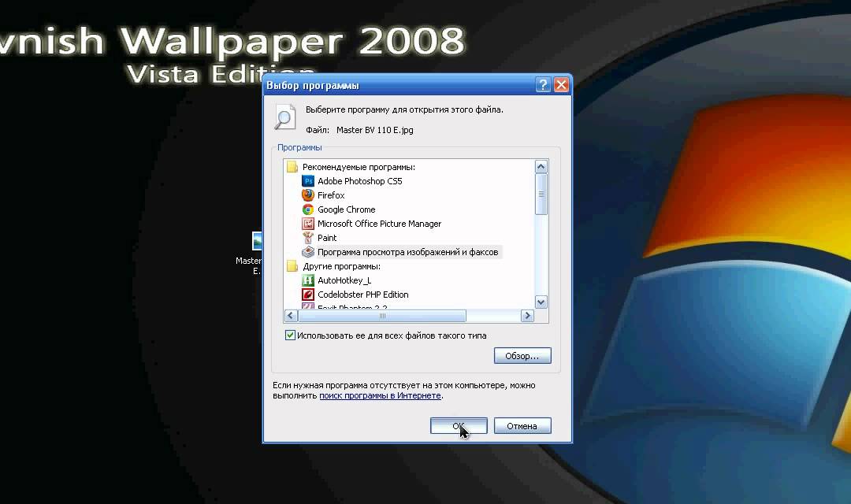Click the Другие программы heading
851x504 pixels.
341,266
